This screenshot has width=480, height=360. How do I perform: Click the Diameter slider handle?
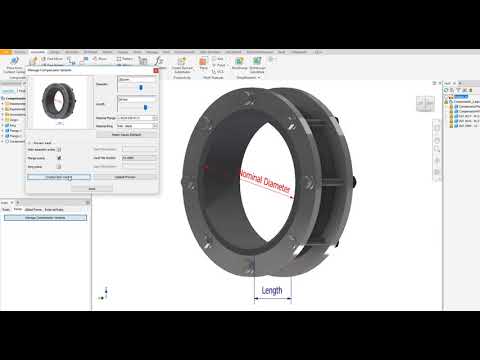[141, 87]
